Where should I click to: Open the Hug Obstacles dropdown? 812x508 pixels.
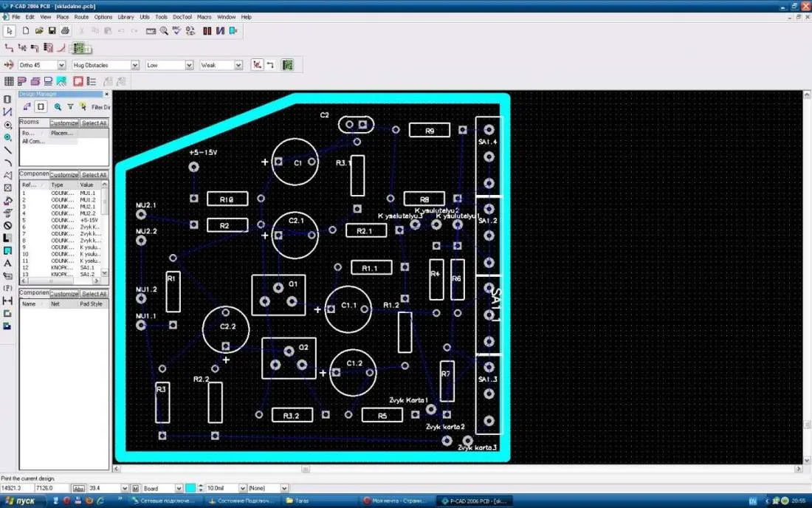tap(134, 65)
